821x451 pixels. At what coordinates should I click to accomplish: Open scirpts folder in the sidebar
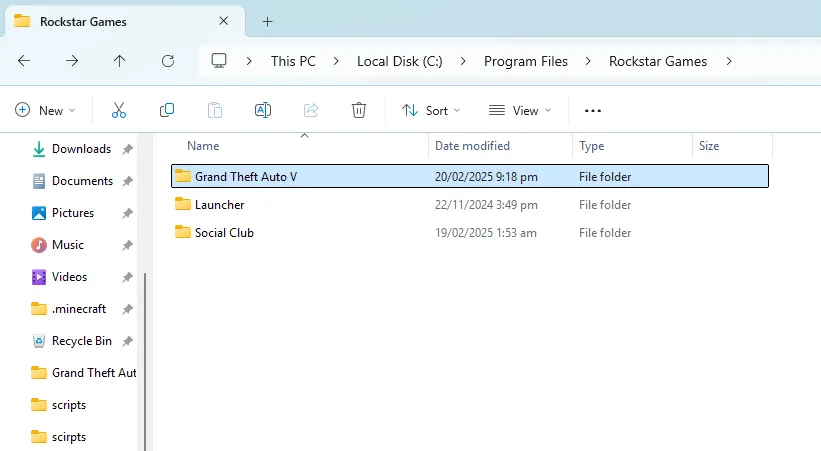coord(59,436)
